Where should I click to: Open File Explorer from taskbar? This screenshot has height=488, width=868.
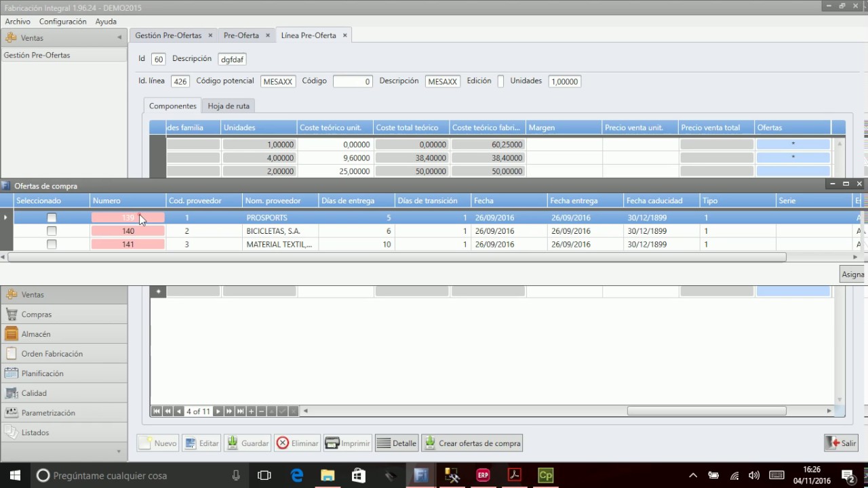coord(328,476)
